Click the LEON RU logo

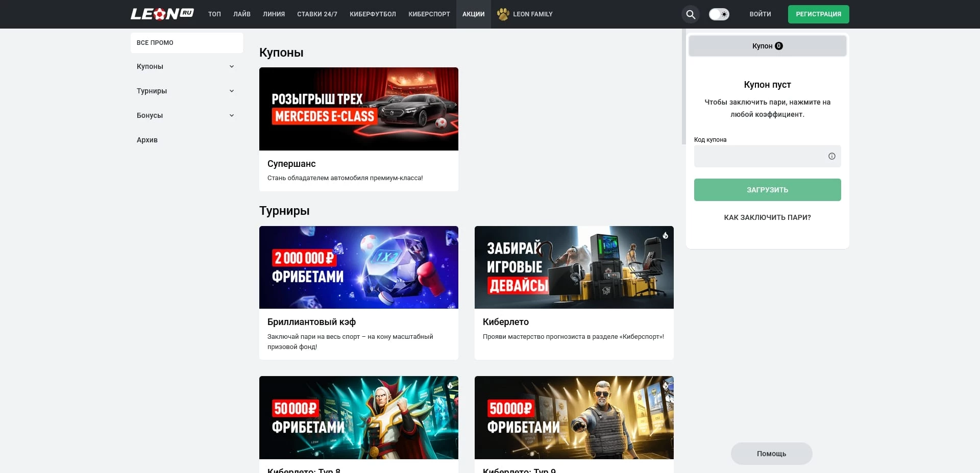[161, 14]
